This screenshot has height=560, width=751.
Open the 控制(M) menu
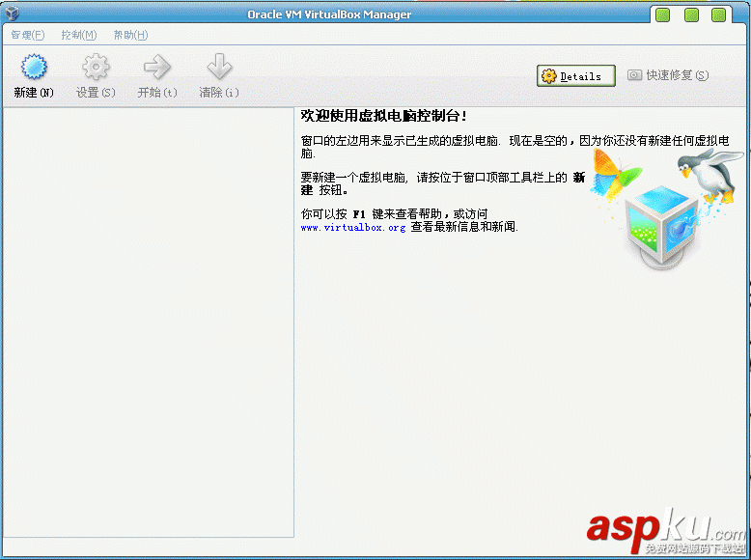point(79,35)
